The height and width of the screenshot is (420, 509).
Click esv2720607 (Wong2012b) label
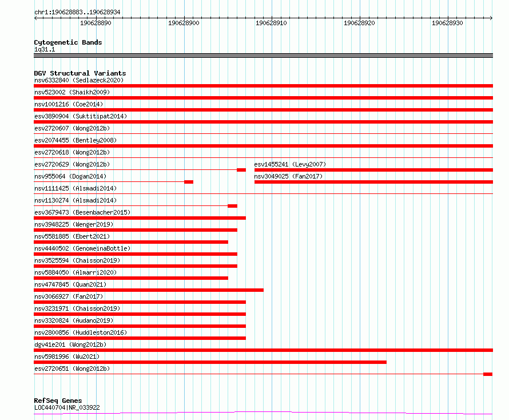[x=72, y=128]
